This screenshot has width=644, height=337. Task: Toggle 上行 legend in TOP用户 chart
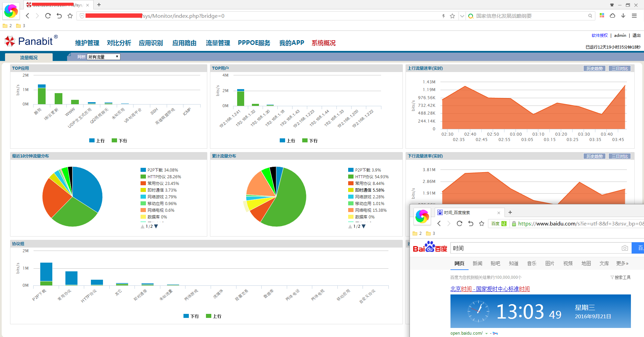tap(287, 141)
